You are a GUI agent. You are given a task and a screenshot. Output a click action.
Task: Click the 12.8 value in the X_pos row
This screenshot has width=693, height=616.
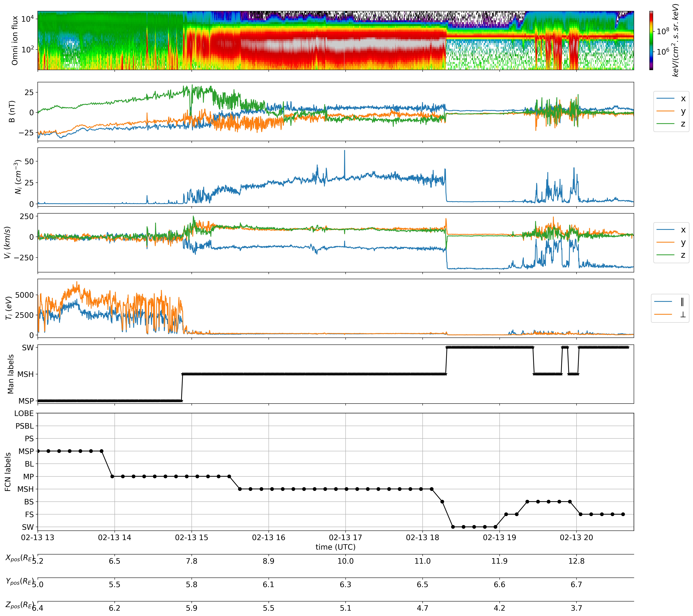click(576, 561)
